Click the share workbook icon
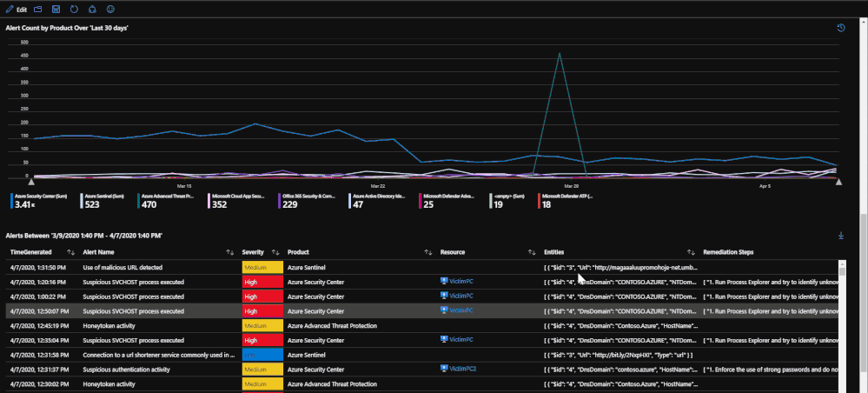 [x=92, y=10]
